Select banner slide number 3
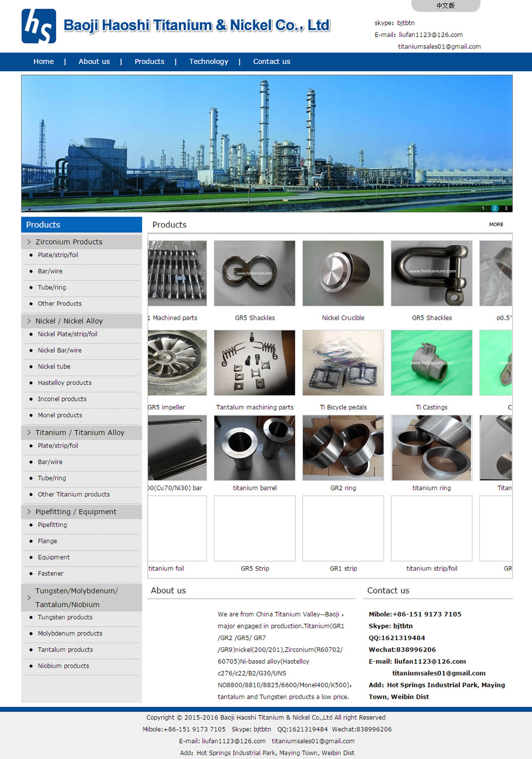 click(506, 208)
